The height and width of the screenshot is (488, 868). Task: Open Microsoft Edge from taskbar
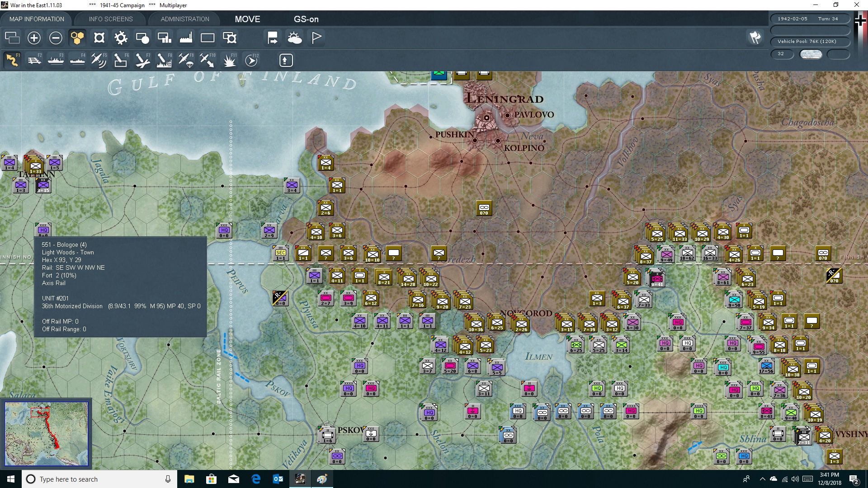point(256,479)
